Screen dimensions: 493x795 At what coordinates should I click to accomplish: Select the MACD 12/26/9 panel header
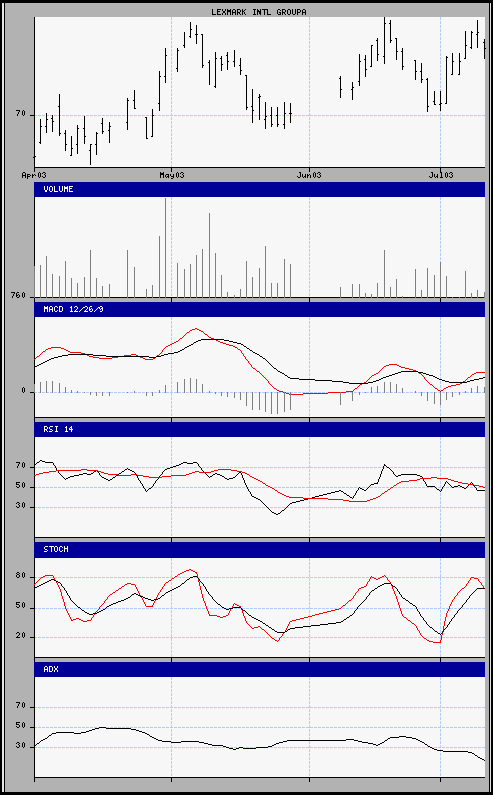point(260,309)
